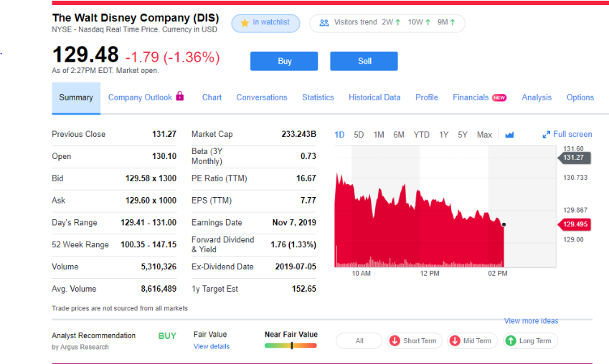Select the YTD chart range
This screenshot has width=609, height=364.
[421, 135]
